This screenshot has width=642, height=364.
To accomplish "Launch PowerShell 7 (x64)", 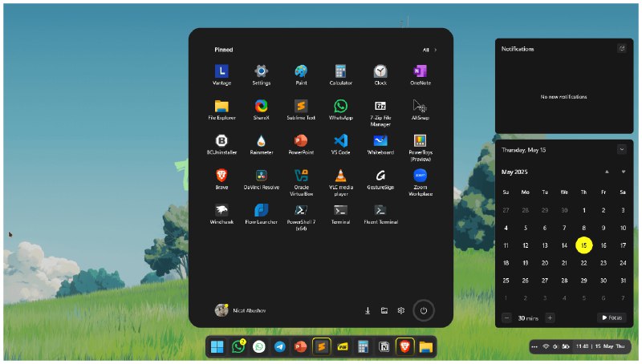I will coord(301,217).
